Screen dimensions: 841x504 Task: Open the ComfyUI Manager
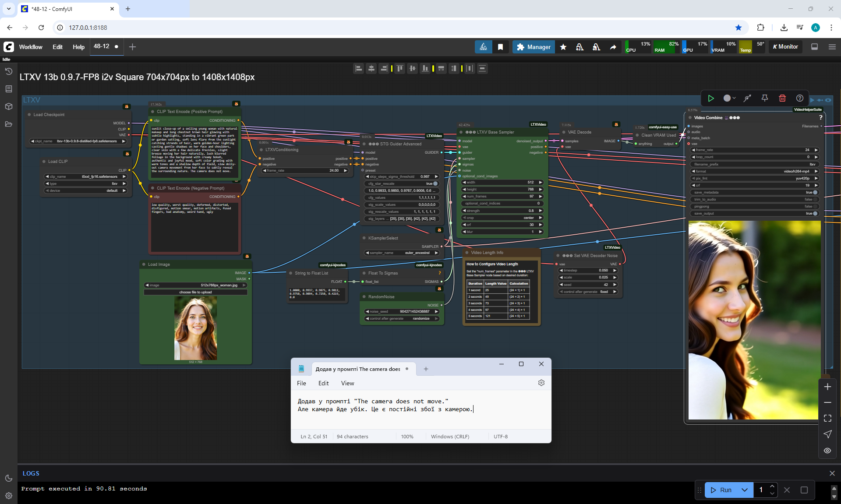click(534, 47)
